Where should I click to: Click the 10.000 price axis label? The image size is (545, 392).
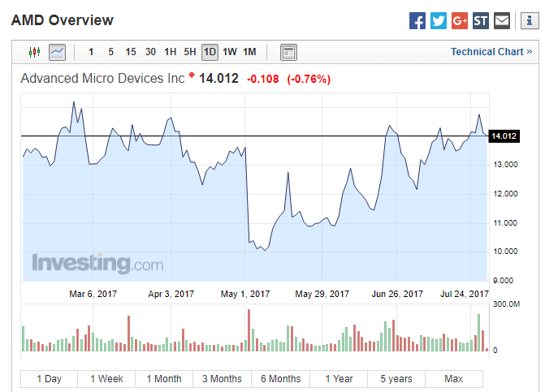[505, 252]
